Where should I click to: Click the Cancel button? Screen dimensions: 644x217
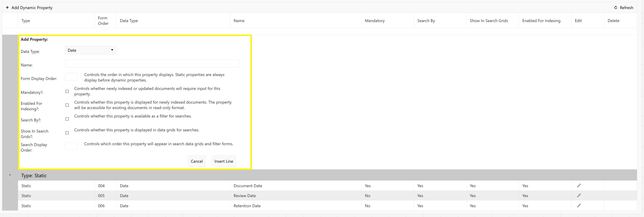click(x=197, y=161)
